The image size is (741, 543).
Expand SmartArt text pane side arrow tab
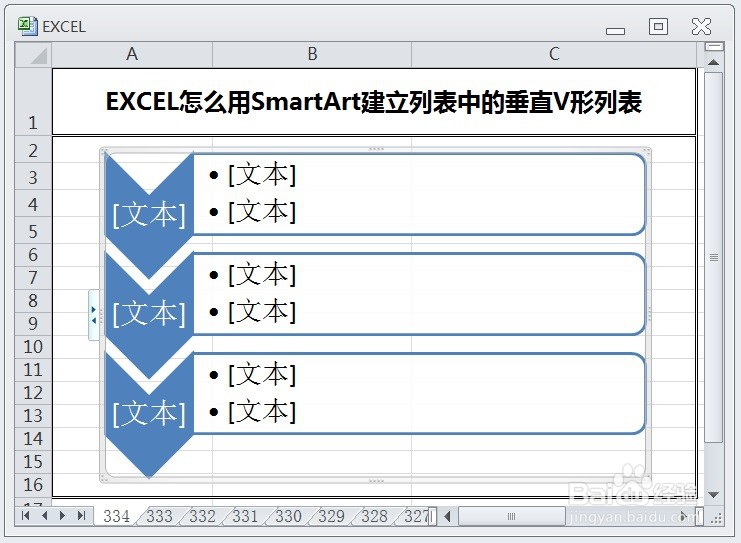click(94, 315)
